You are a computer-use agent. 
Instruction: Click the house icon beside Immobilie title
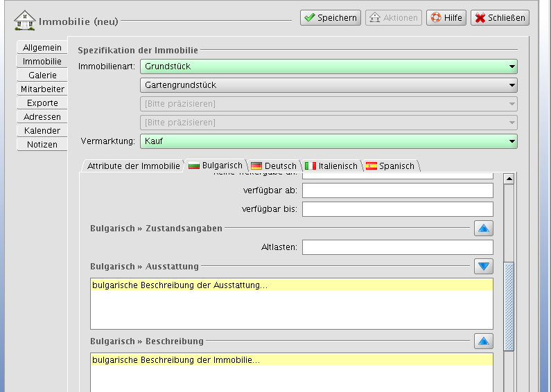click(25, 20)
